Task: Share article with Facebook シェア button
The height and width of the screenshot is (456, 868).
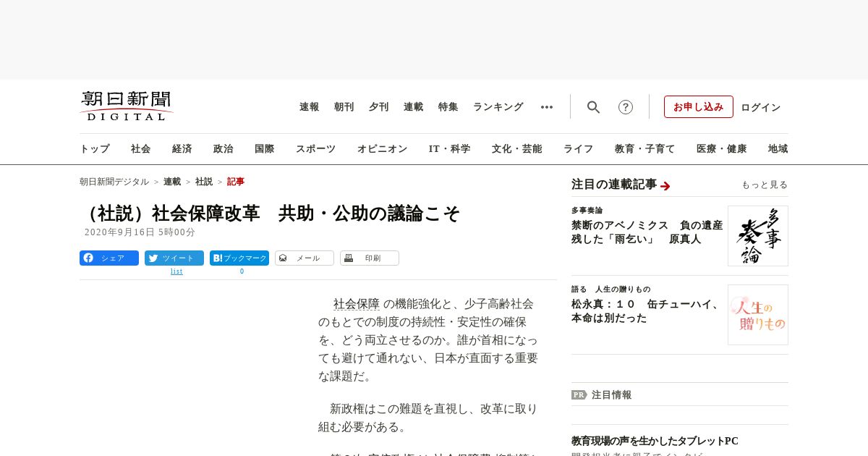Action: [x=109, y=258]
